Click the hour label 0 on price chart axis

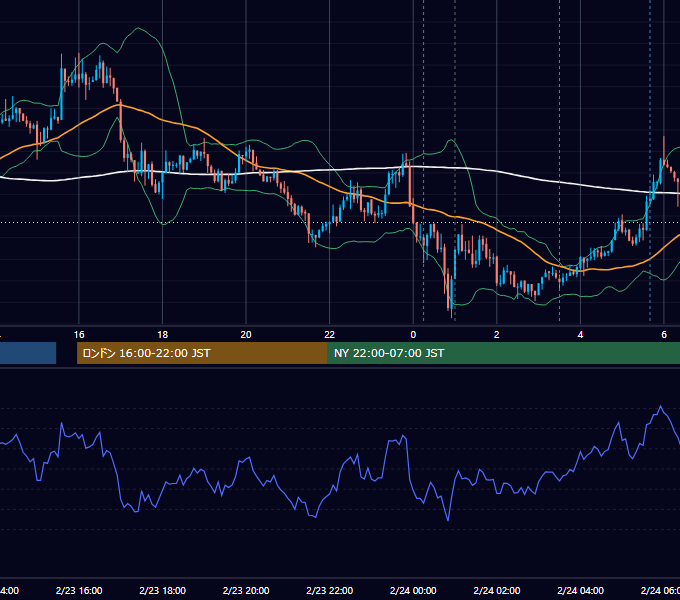pos(413,335)
